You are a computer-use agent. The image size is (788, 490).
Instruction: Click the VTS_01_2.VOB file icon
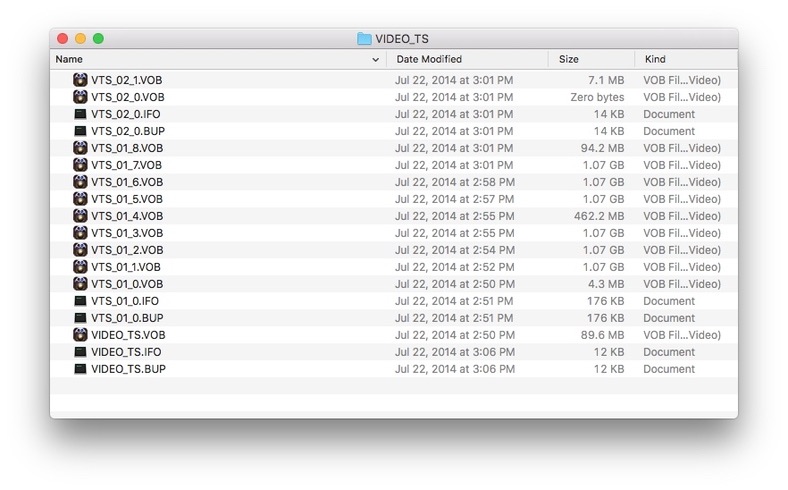(x=80, y=250)
